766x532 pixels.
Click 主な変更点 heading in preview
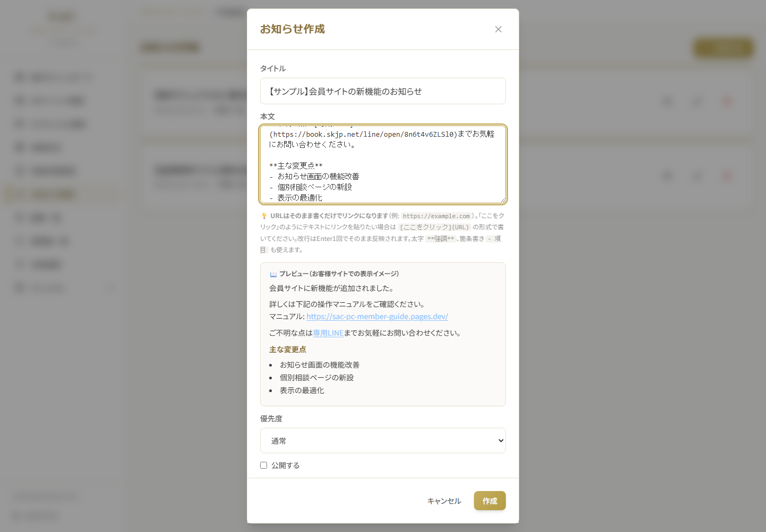[x=288, y=350]
